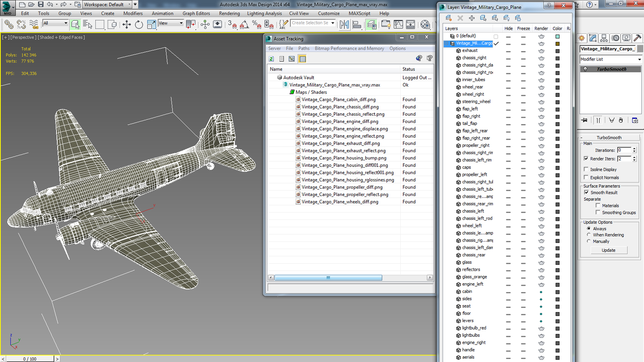Viewport: 644px width, 362px height.
Task: Open the Utilities hammer tab
Action: click(x=637, y=38)
